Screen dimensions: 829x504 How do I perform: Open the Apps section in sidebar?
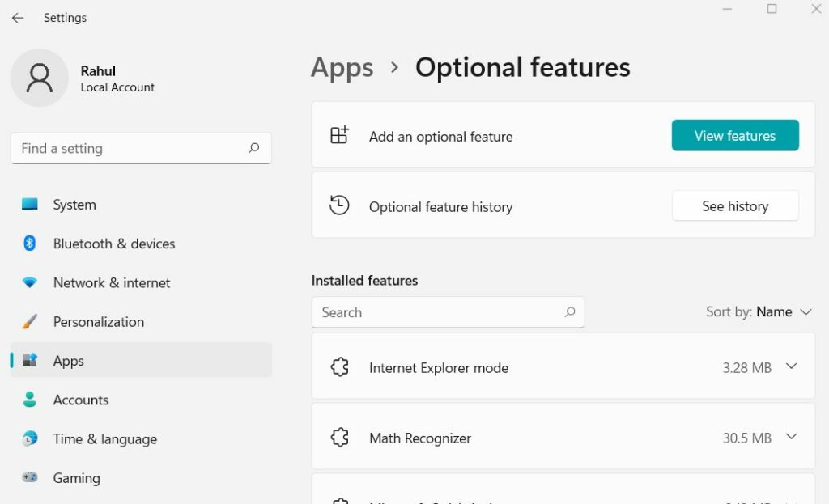point(69,361)
